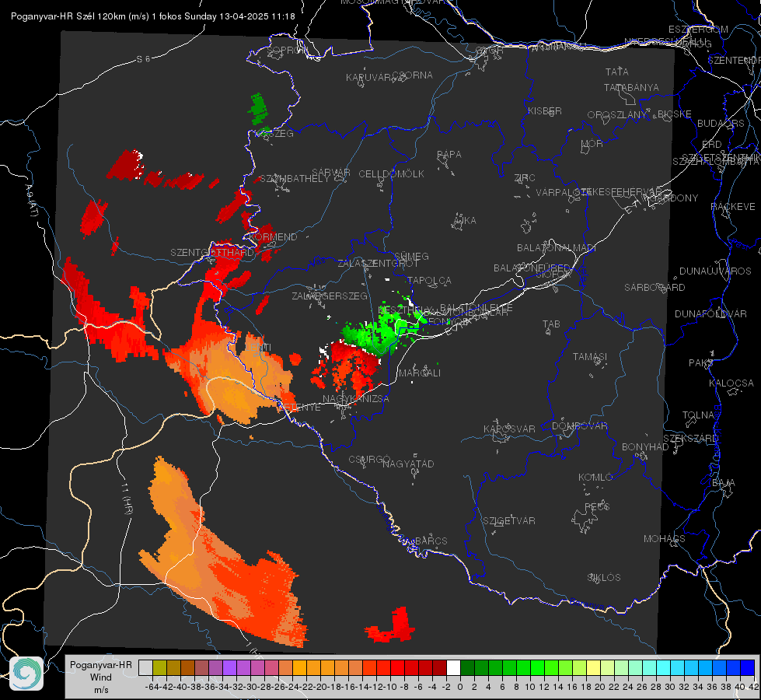Click the ZALASZENTGRÓT city label
Image resolution: width=761 pixels, height=700 pixels.
tap(378, 264)
